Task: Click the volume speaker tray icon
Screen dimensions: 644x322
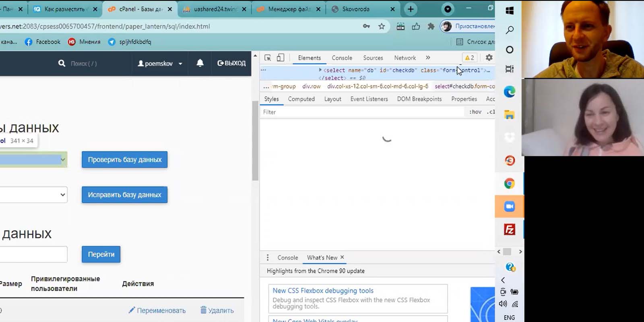Action: (x=503, y=304)
